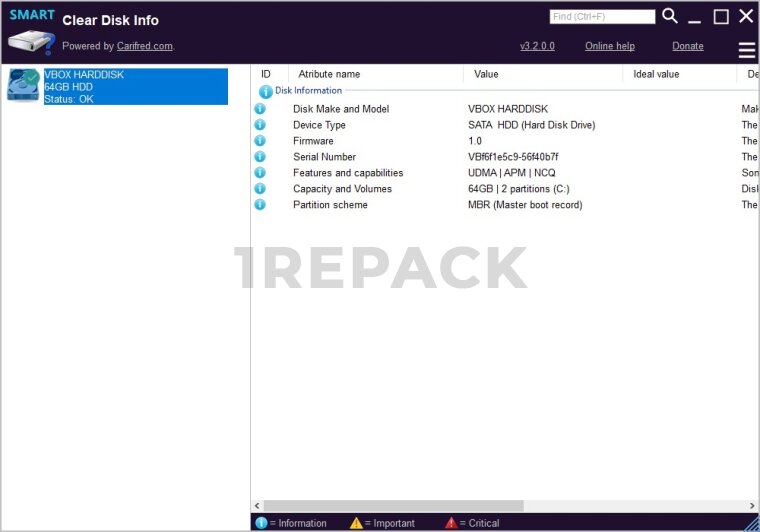Click the Donate link
Viewport: 760px width, 532px height.
pos(687,46)
